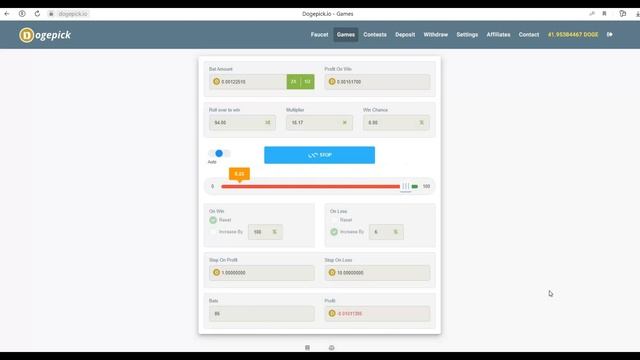Image resolution: width=640 pixels, height=360 pixels.
Task: Click the 1/2 halve bet button
Action: (307, 82)
